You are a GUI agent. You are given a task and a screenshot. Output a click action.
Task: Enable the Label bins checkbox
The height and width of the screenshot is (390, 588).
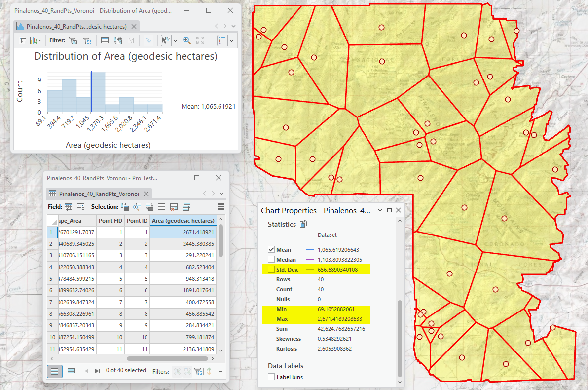coord(271,377)
